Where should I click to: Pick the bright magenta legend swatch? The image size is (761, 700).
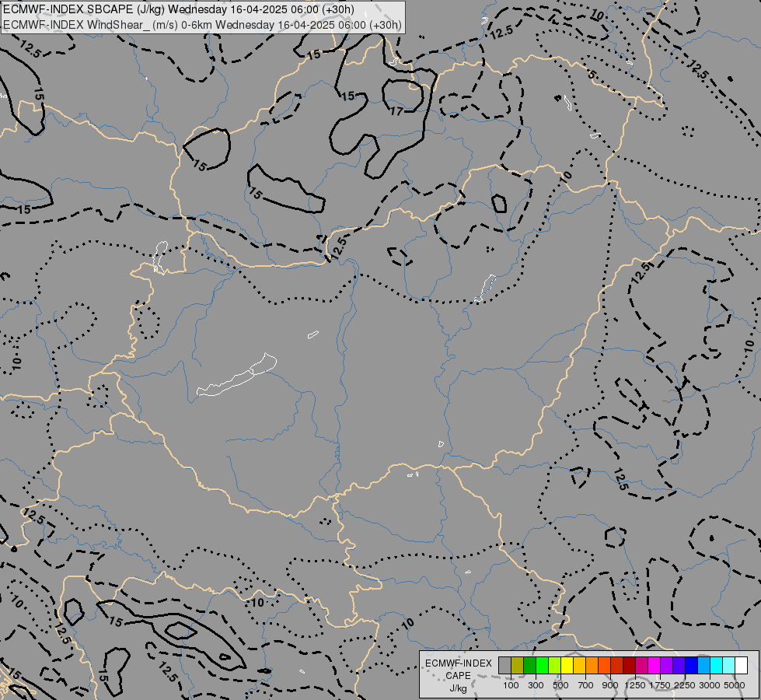[x=655, y=665]
